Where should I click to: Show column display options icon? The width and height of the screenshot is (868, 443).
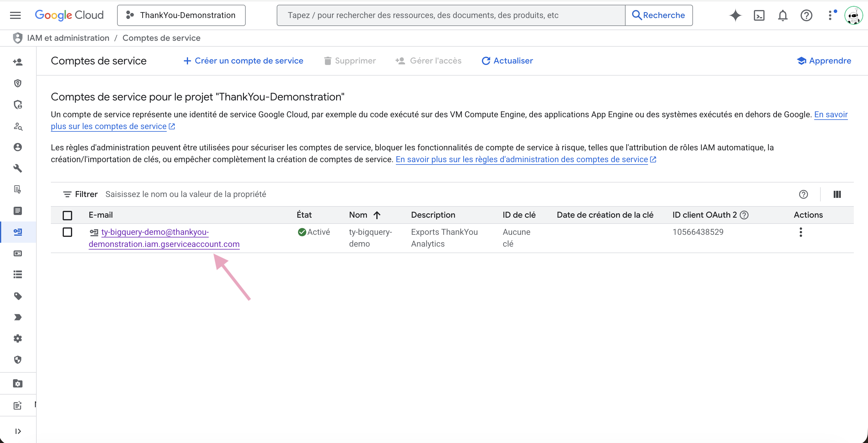click(837, 194)
